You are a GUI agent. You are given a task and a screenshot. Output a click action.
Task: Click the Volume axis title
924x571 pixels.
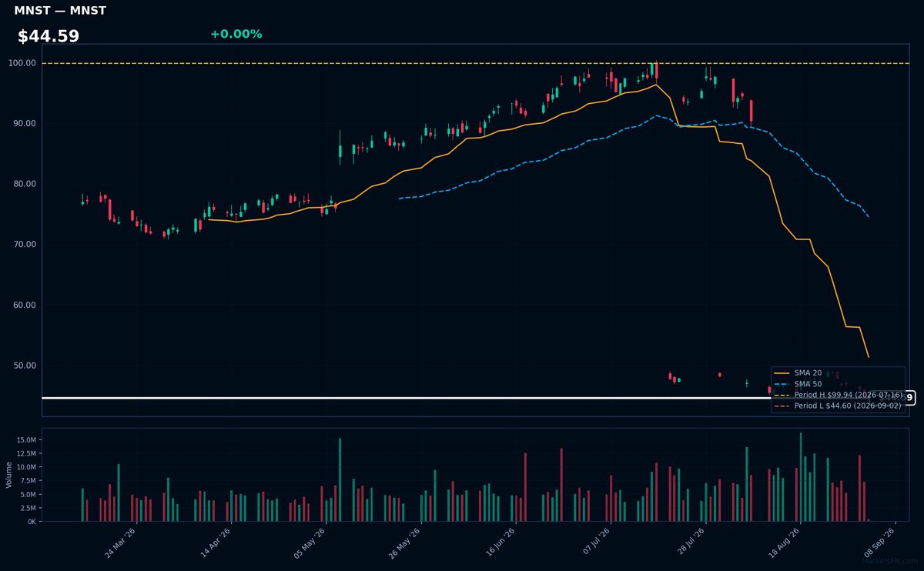tap(9, 475)
